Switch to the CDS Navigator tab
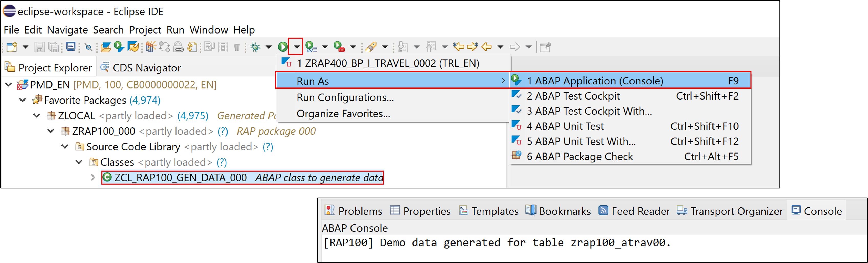The image size is (868, 263). click(x=141, y=68)
